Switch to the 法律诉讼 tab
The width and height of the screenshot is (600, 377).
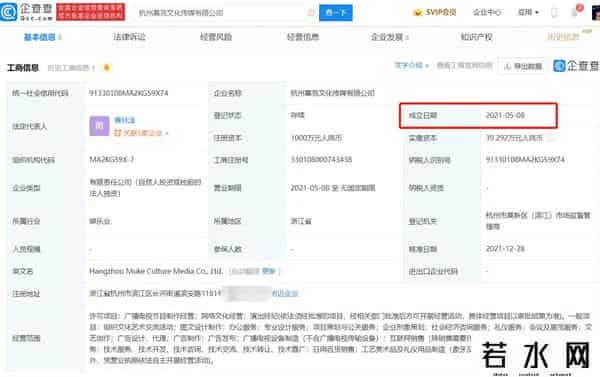pos(129,37)
